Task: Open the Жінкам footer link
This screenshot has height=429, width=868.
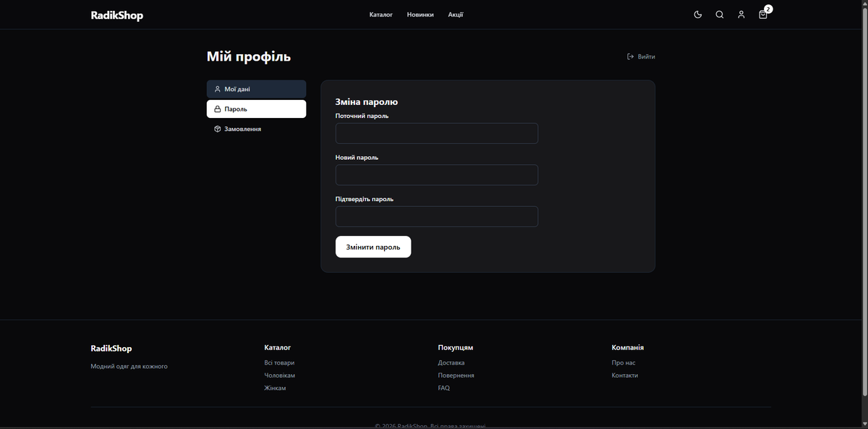Action: tap(275, 388)
